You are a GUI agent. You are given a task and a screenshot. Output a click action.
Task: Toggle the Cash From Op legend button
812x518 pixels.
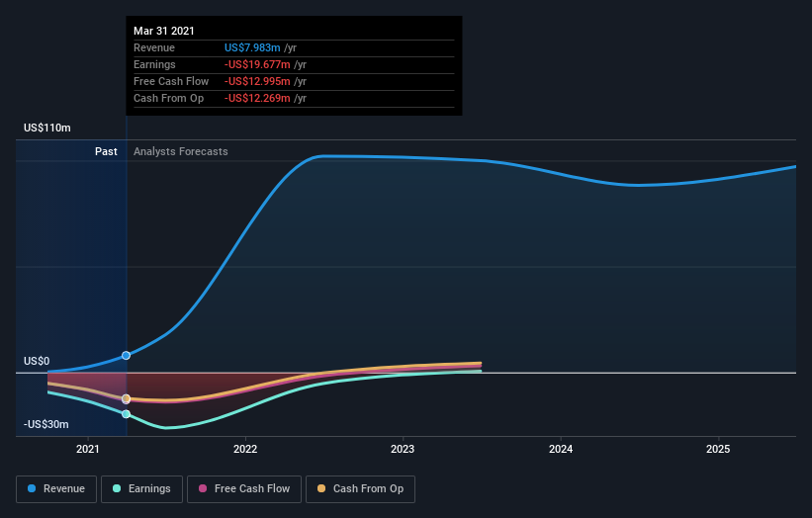click(x=360, y=489)
